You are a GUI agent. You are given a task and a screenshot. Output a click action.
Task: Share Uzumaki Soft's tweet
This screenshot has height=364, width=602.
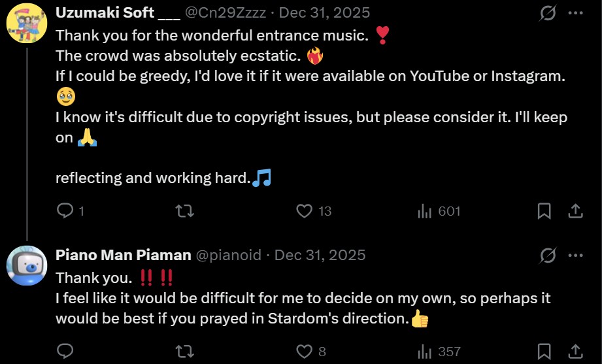pyautogui.click(x=575, y=211)
